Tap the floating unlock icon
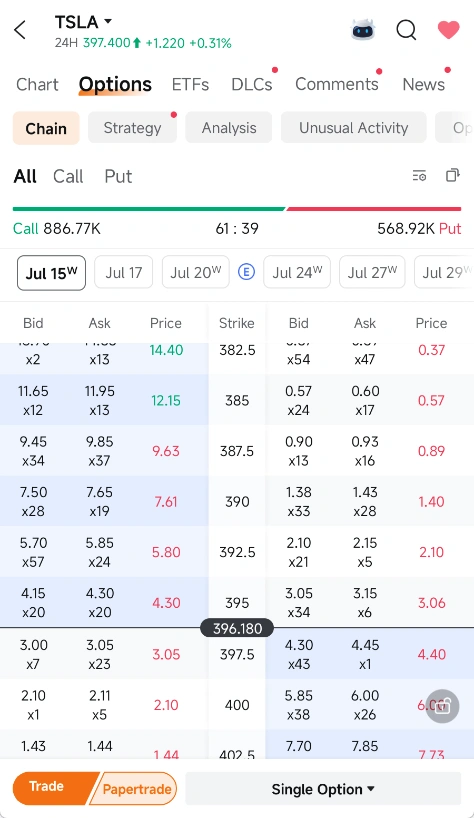Viewport: 474px width, 818px height. (442, 706)
